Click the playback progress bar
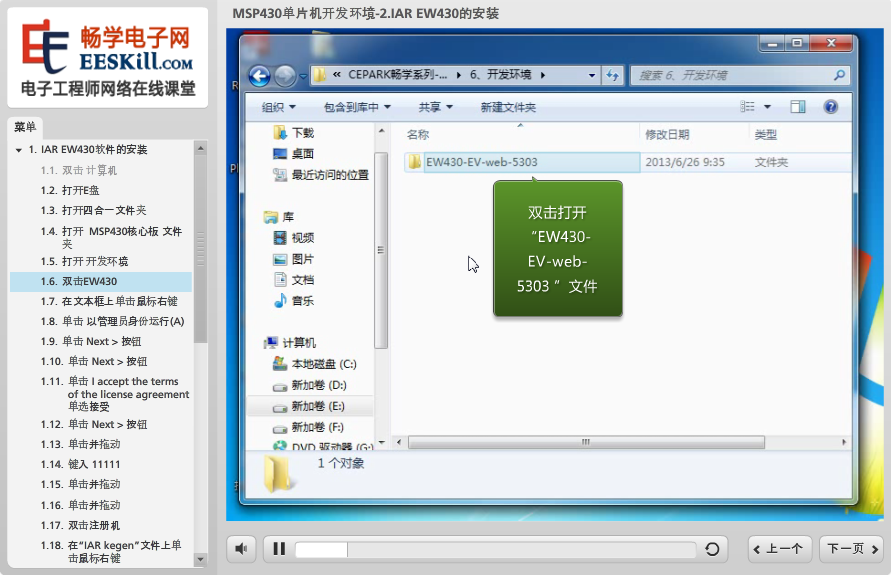The image size is (891, 575). (x=496, y=549)
